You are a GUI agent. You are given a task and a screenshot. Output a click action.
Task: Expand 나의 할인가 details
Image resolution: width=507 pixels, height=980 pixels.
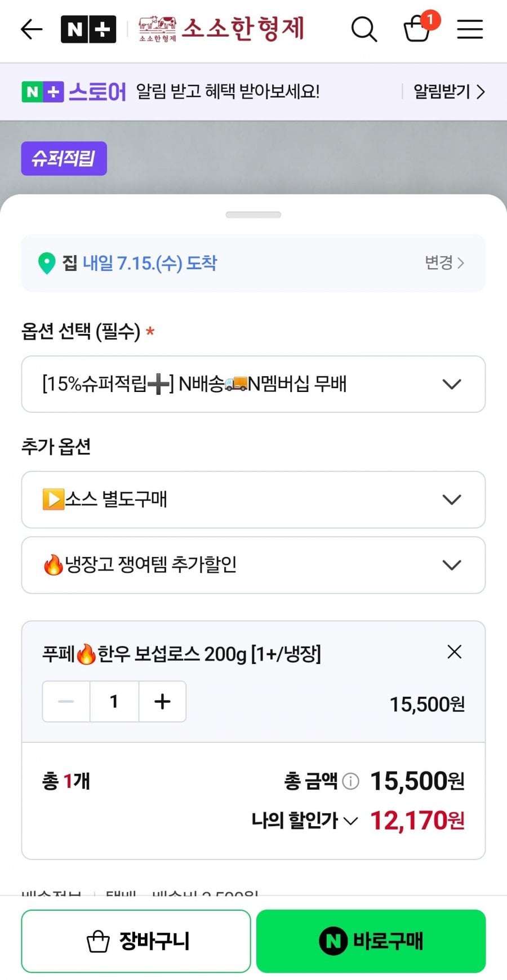305,821
